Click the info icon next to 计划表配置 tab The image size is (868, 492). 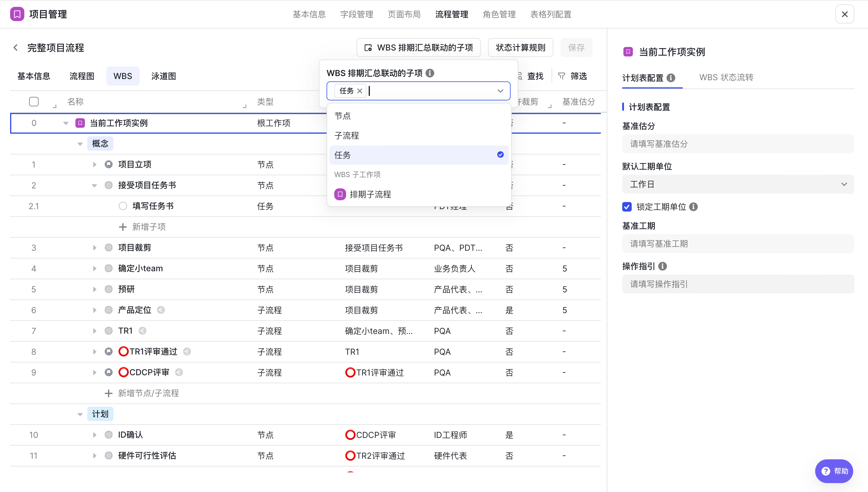click(x=671, y=78)
